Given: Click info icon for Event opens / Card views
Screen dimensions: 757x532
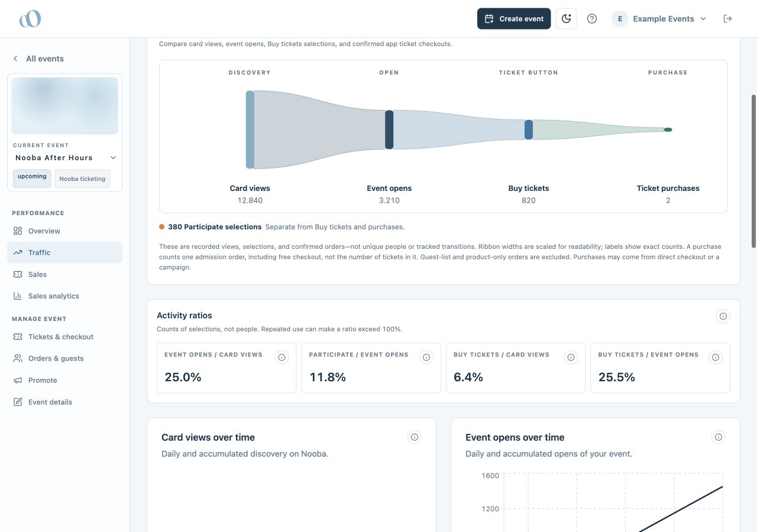Looking at the screenshot, I should click(x=282, y=357).
